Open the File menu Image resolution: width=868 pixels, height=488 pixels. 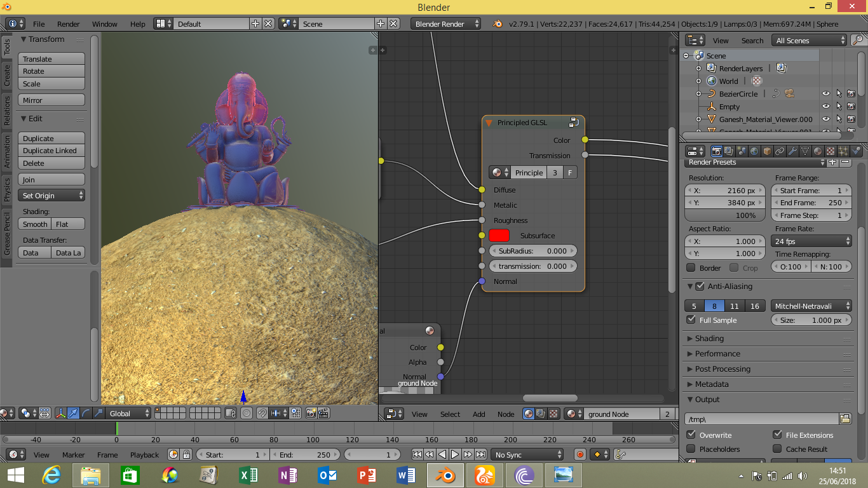point(39,24)
